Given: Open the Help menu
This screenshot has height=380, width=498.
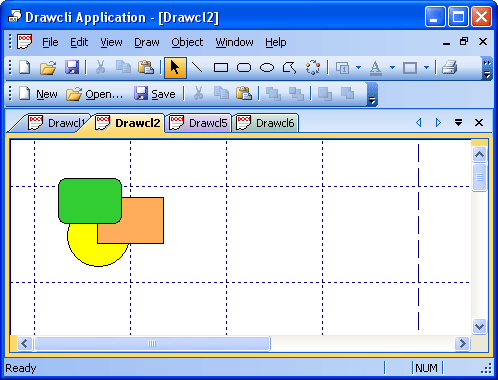Looking at the screenshot, I should coord(276,42).
